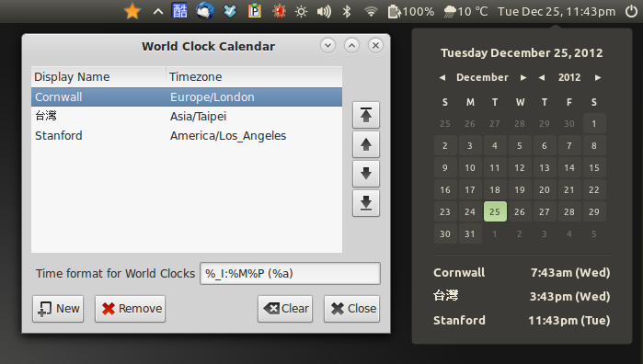Open the Bluetooth indicator
This screenshot has height=364, width=643.
point(347,11)
